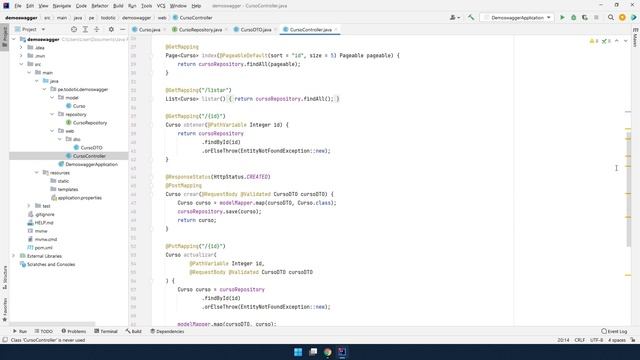Open the VCS menu

point(161,6)
